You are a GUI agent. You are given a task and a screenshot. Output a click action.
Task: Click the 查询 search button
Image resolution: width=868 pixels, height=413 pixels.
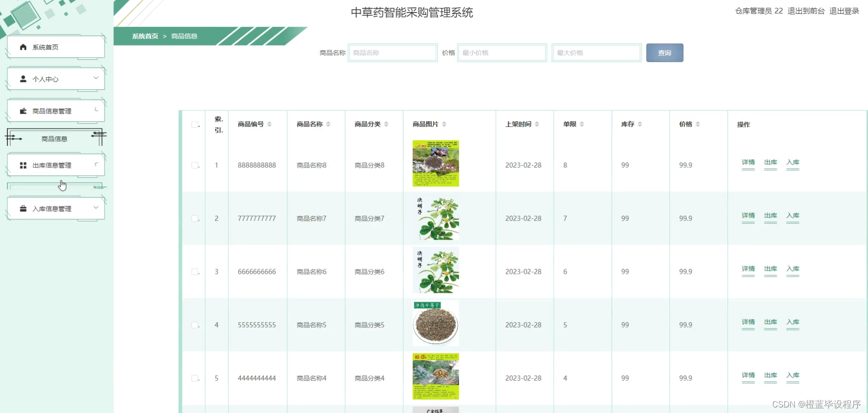664,53
